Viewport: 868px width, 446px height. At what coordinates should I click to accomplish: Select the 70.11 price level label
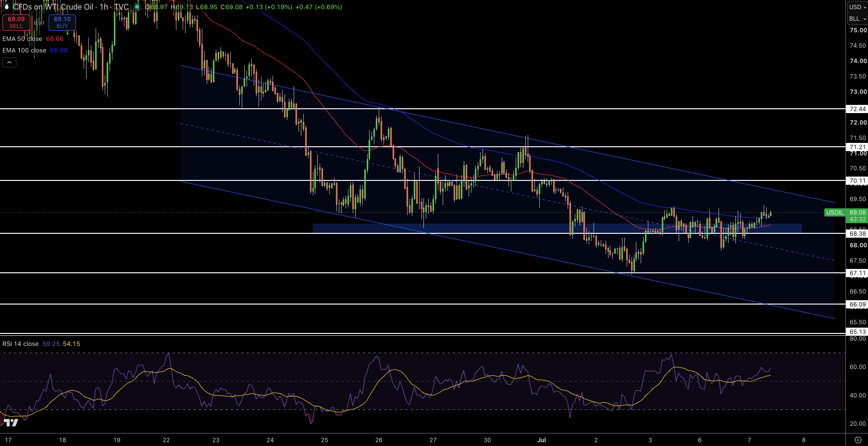[857, 181]
